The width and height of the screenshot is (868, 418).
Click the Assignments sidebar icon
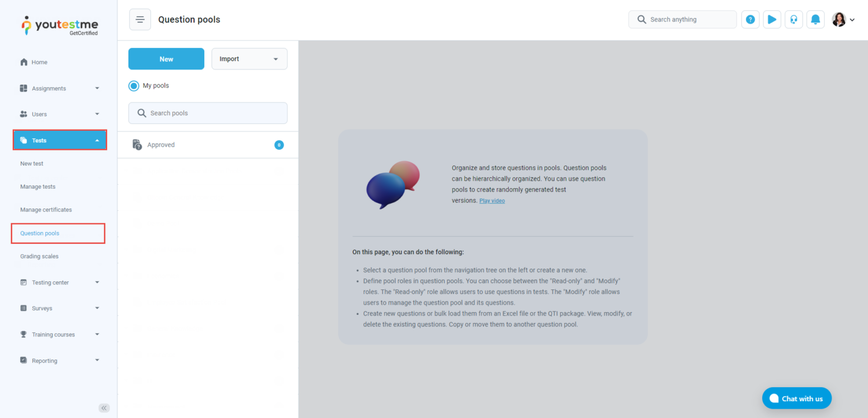coord(24,89)
